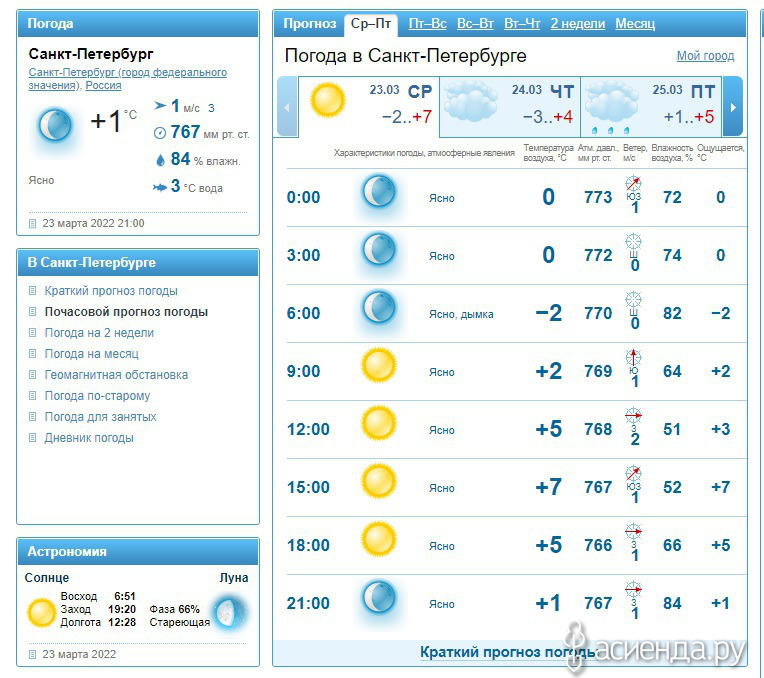Click the right arrow in the day carousel

pyautogui.click(x=733, y=106)
